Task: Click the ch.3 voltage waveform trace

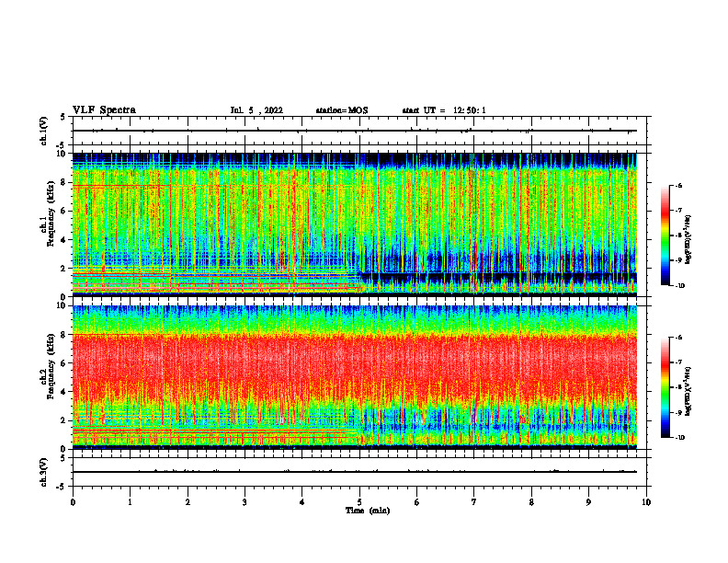Action: pos(355,472)
